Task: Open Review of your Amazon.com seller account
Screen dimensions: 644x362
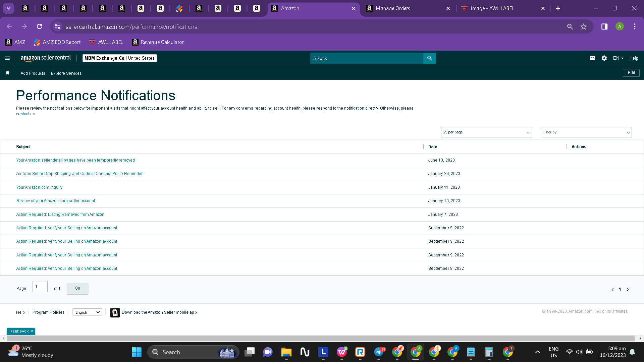Action: [56, 201]
